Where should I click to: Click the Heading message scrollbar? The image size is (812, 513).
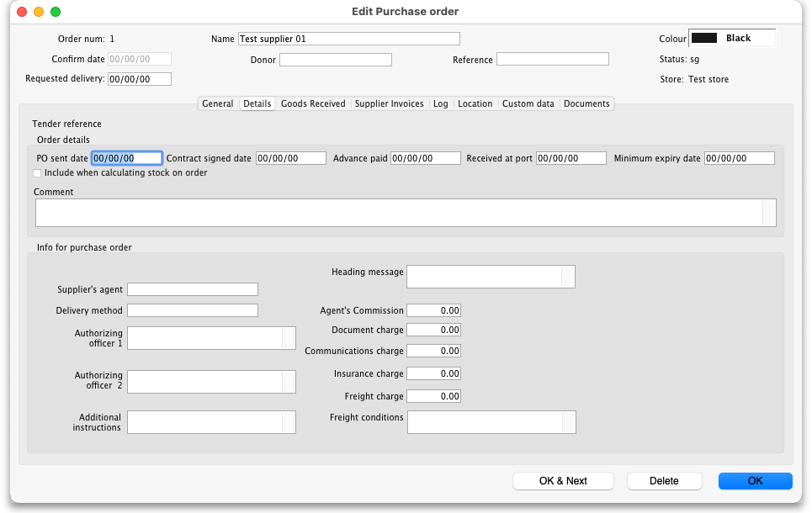click(x=568, y=277)
